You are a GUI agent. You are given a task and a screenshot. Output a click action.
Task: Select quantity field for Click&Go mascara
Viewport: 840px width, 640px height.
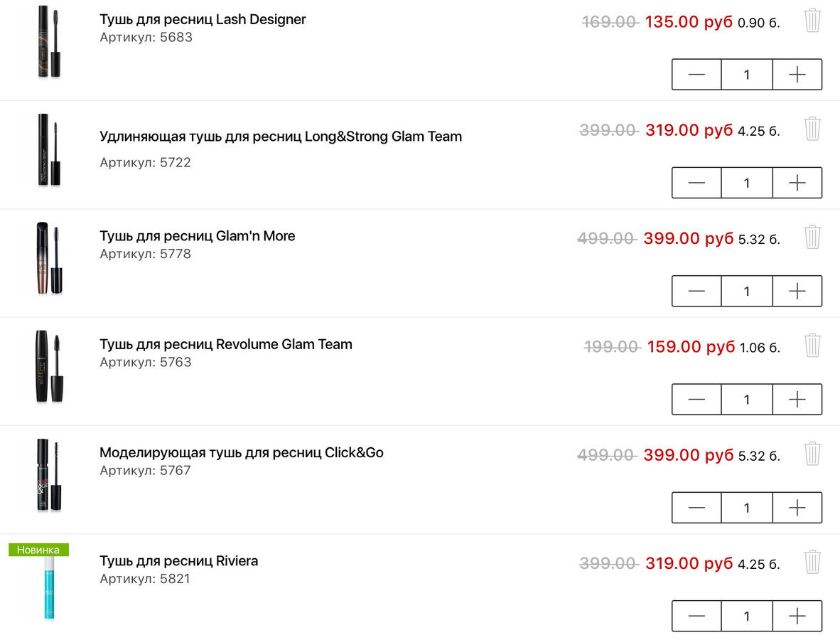point(747,508)
